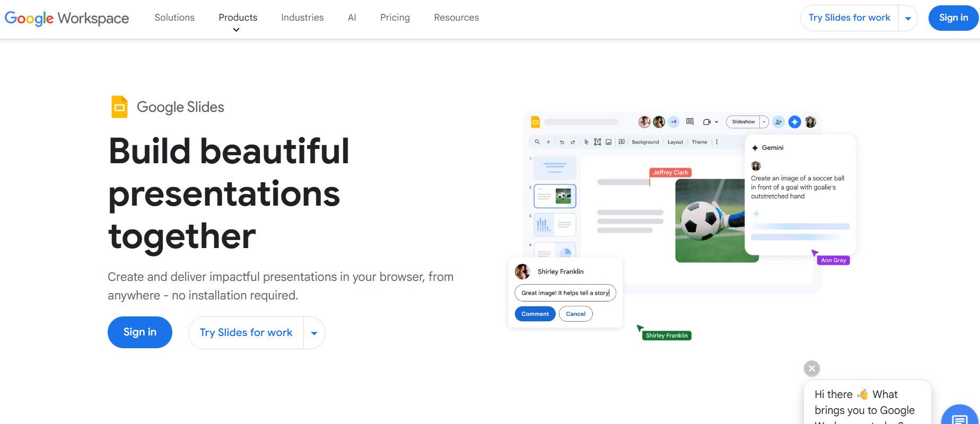Expand the Products menu chevron
Screen dimensions: 980x424
(237, 30)
